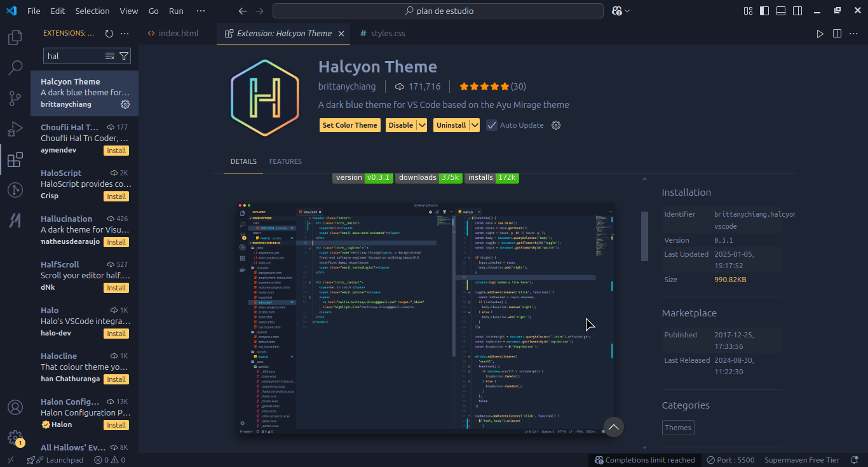The width and height of the screenshot is (868, 467).
Task: Click Supermaven Free Tier status item
Action: [802, 460]
